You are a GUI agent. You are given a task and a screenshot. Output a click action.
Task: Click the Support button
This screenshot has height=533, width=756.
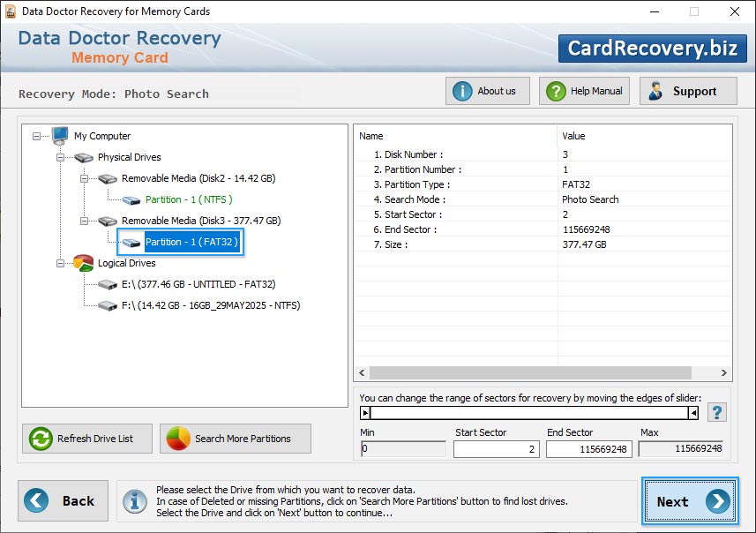[x=688, y=91]
